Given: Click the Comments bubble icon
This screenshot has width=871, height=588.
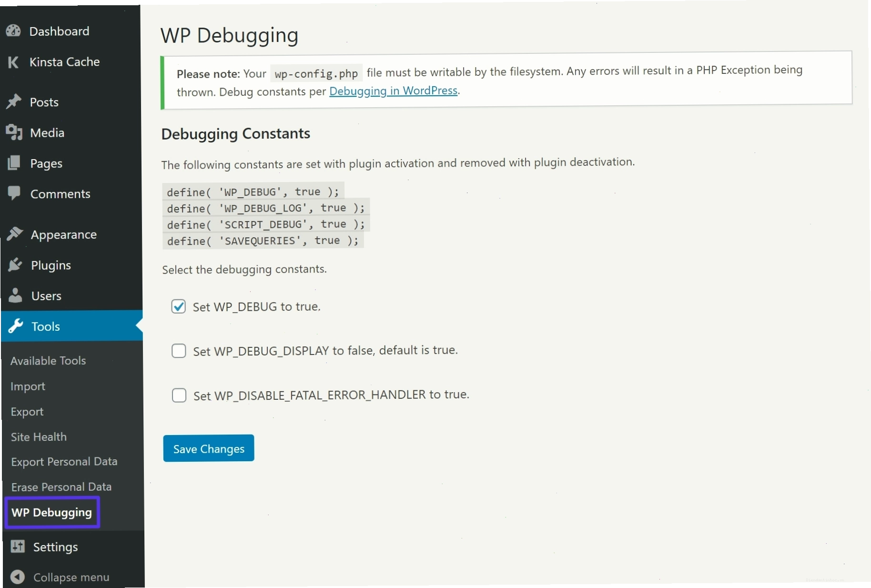Looking at the screenshot, I should [14, 193].
